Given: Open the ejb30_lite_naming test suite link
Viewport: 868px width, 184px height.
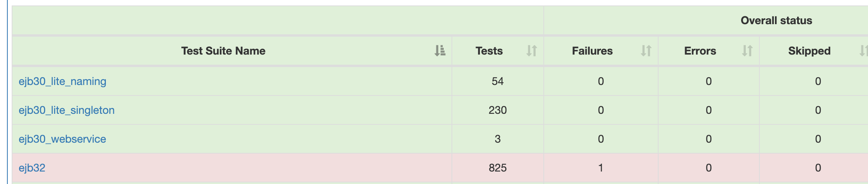Looking at the screenshot, I should [x=62, y=81].
